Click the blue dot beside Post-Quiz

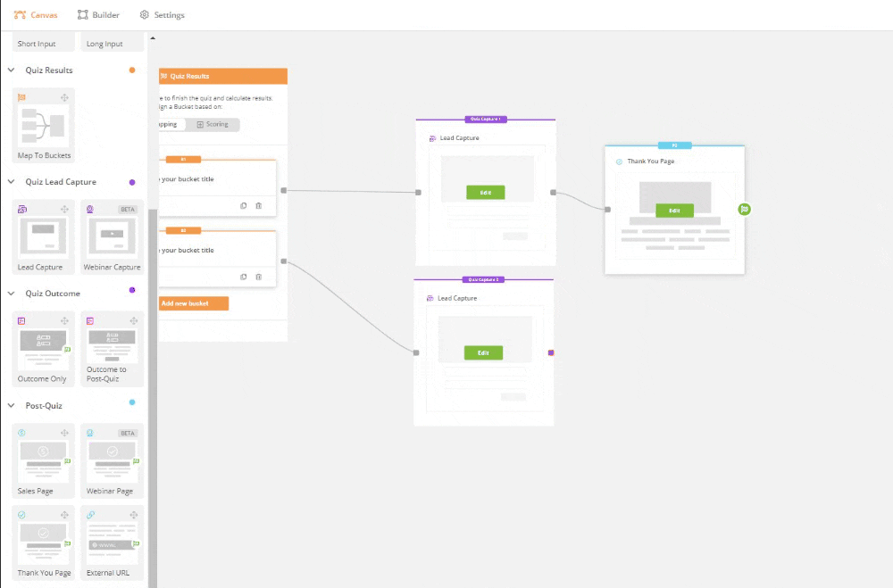132,402
